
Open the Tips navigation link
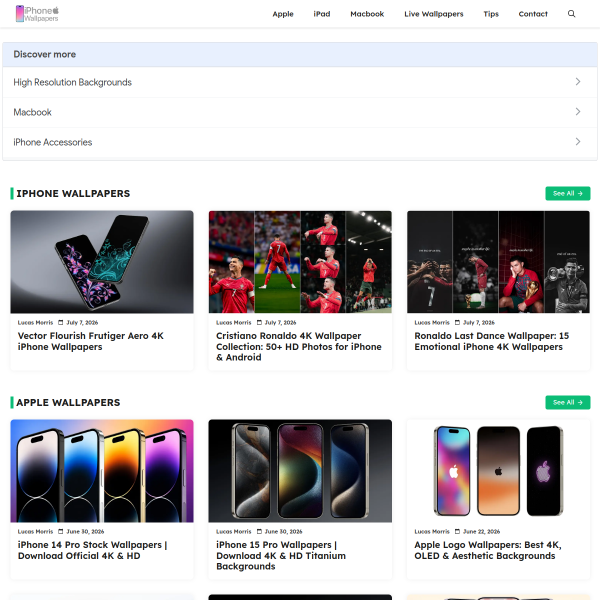[x=491, y=14]
